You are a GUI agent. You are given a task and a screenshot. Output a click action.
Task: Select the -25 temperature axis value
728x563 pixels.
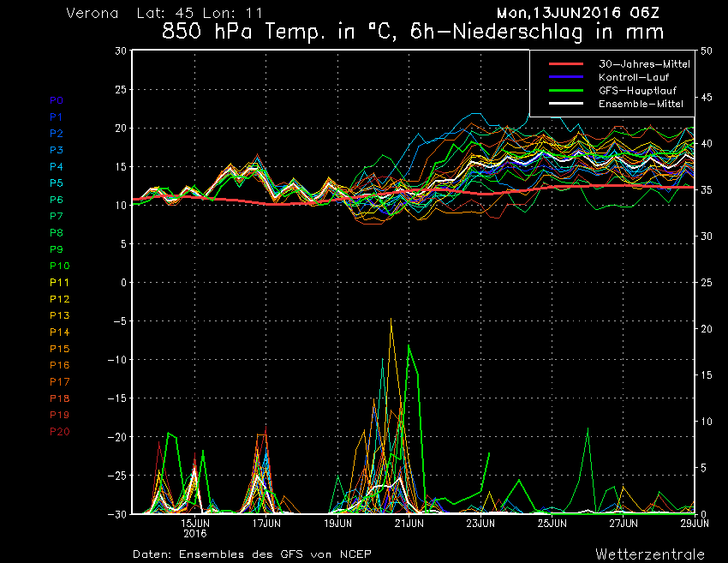[116, 476]
